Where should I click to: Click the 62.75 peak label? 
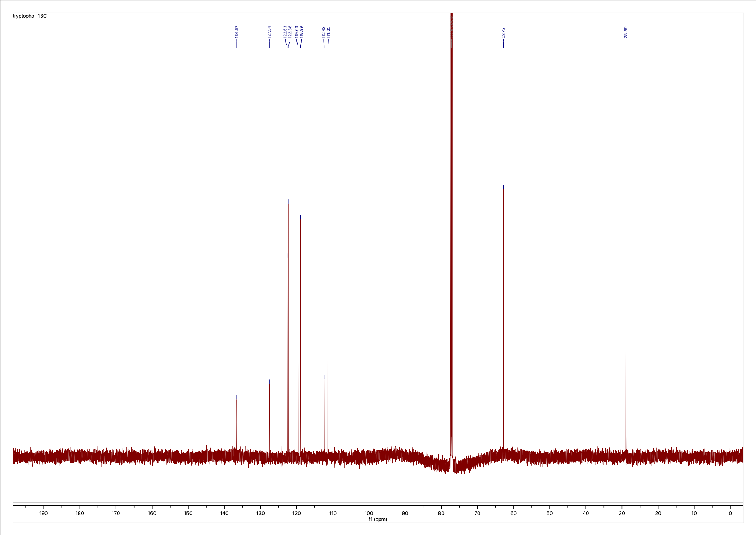[503, 33]
